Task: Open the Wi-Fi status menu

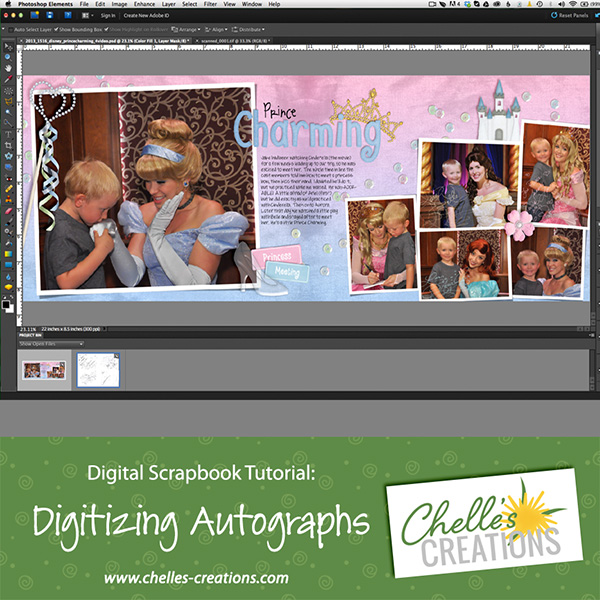Action: (572, 4)
